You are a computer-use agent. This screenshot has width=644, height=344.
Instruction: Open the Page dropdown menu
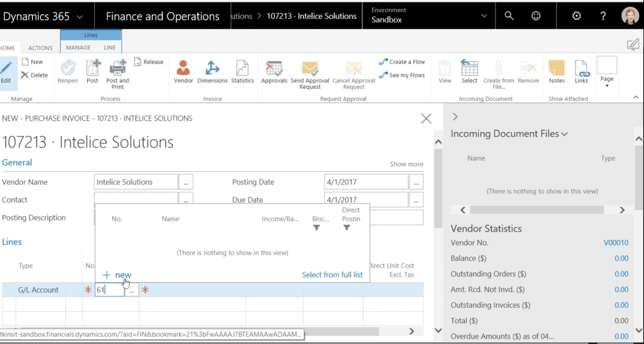tap(607, 72)
